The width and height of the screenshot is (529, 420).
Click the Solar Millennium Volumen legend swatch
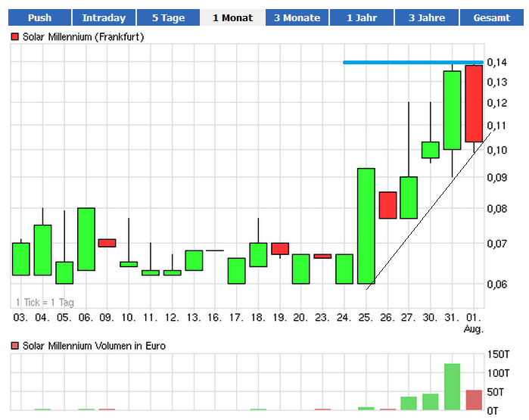point(15,346)
